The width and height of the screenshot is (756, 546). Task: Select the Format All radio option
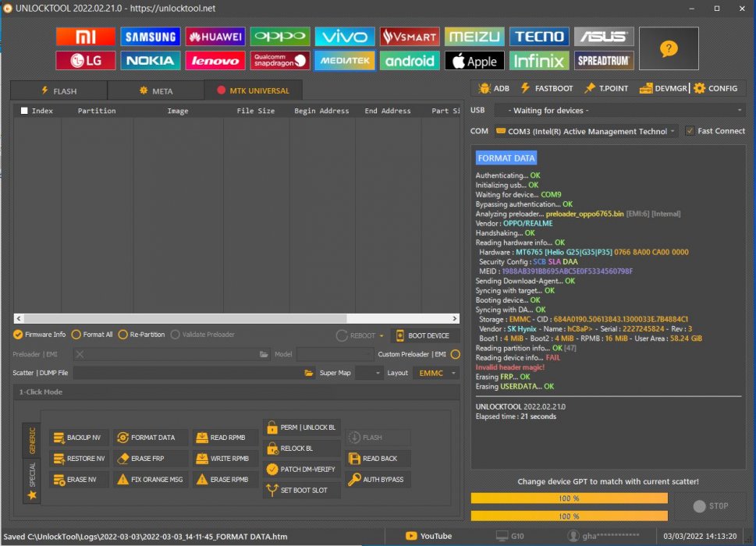pyautogui.click(x=76, y=335)
